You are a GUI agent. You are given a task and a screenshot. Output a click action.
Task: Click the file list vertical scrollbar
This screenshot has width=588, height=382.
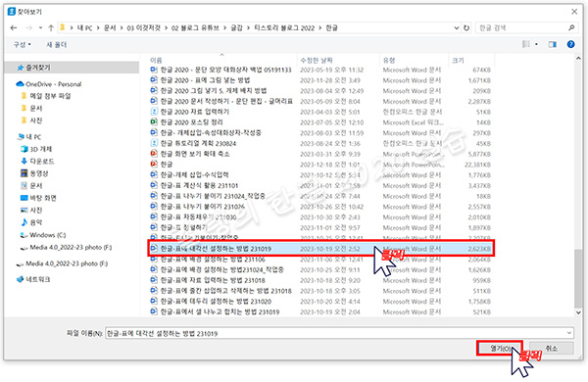pyautogui.click(x=578, y=279)
